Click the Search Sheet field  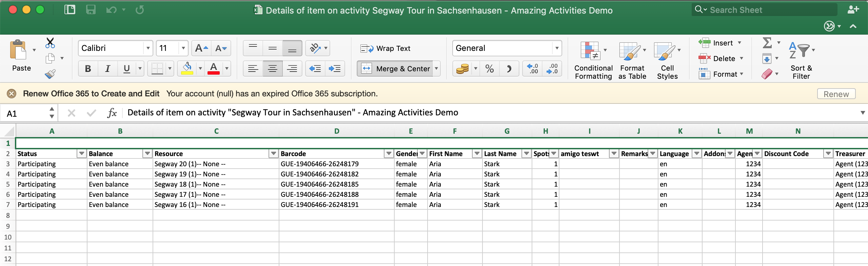coord(764,10)
